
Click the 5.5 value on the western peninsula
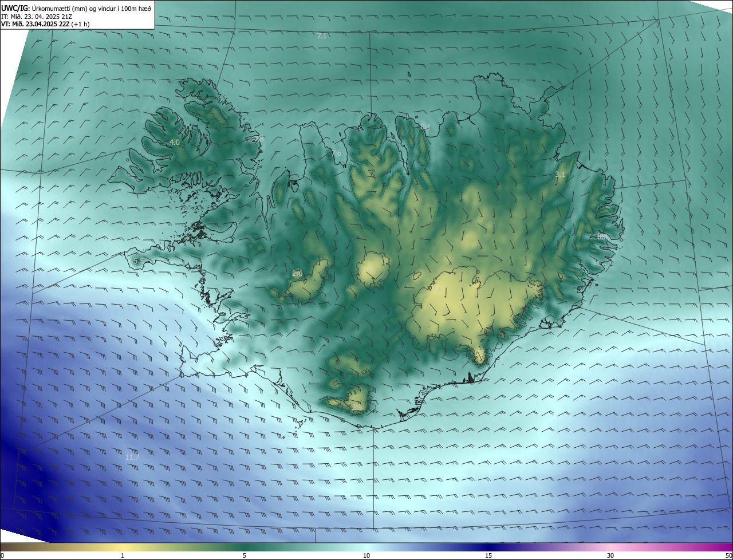coord(138,261)
